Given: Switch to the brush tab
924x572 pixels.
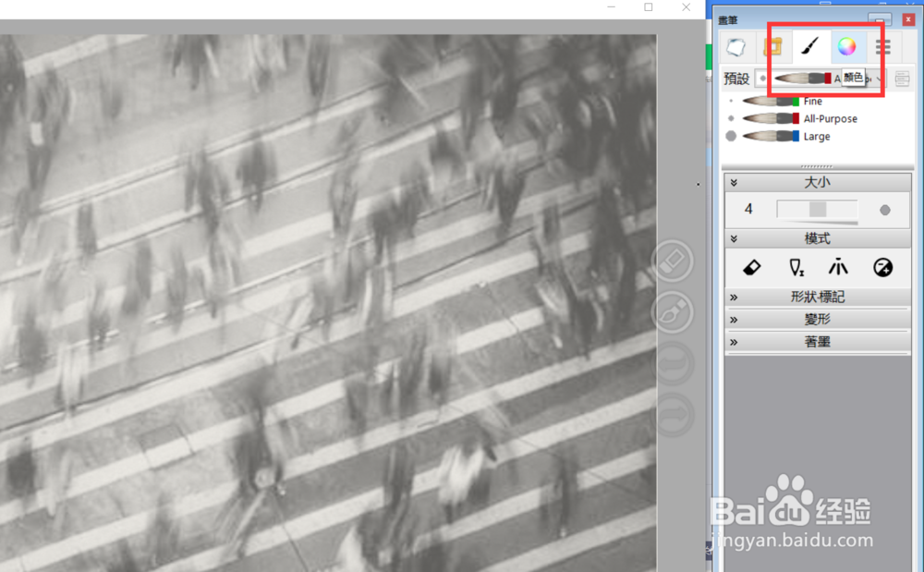Looking at the screenshot, I should [x=810, y=47].
